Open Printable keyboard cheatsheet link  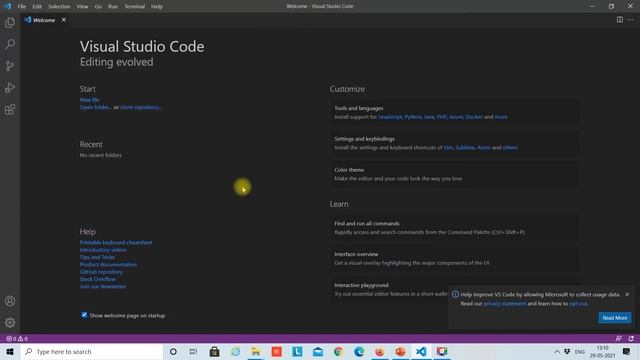116,242
